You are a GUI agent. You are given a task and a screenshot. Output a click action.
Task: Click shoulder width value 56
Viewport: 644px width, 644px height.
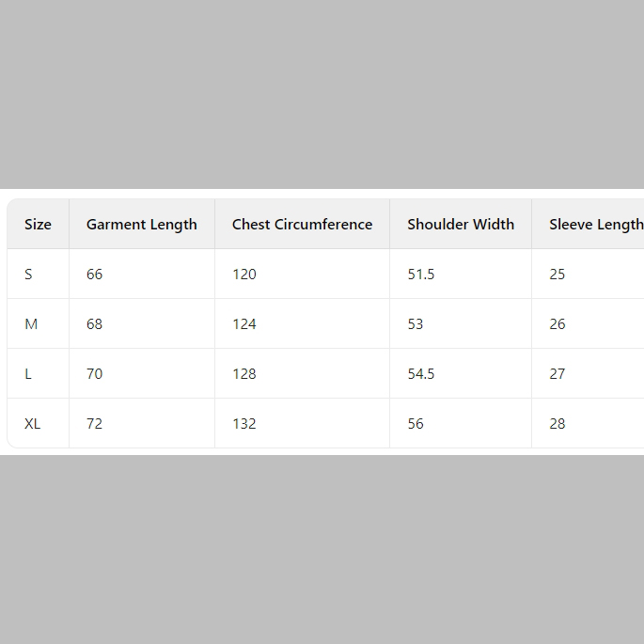pos(416,423)
